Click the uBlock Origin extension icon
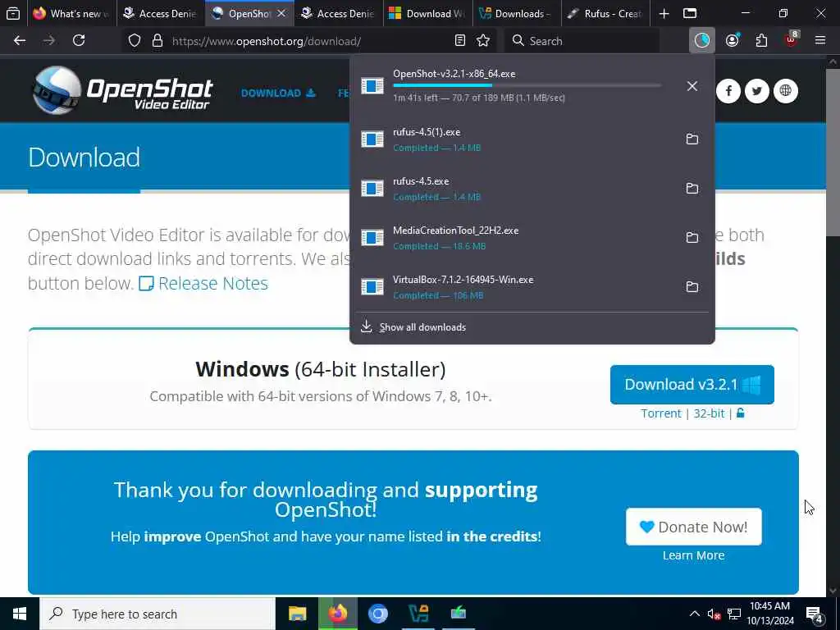 pyautogui.click(x=791, y=41)
